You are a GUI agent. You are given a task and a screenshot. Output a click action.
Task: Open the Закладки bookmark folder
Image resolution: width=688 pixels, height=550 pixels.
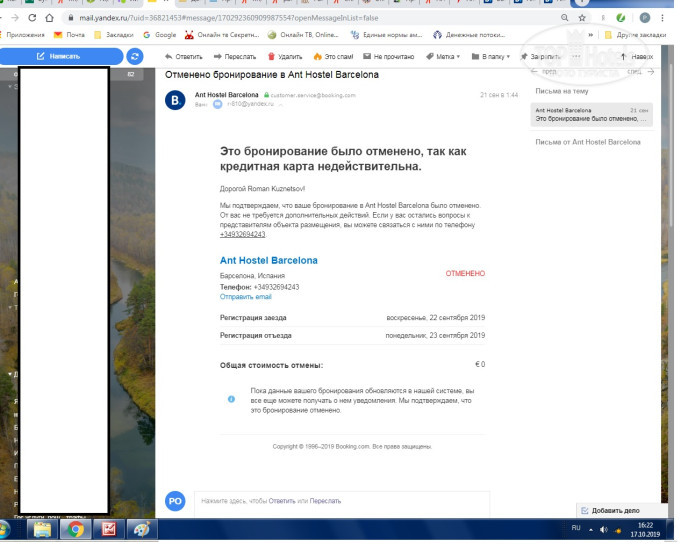(114, 35)
